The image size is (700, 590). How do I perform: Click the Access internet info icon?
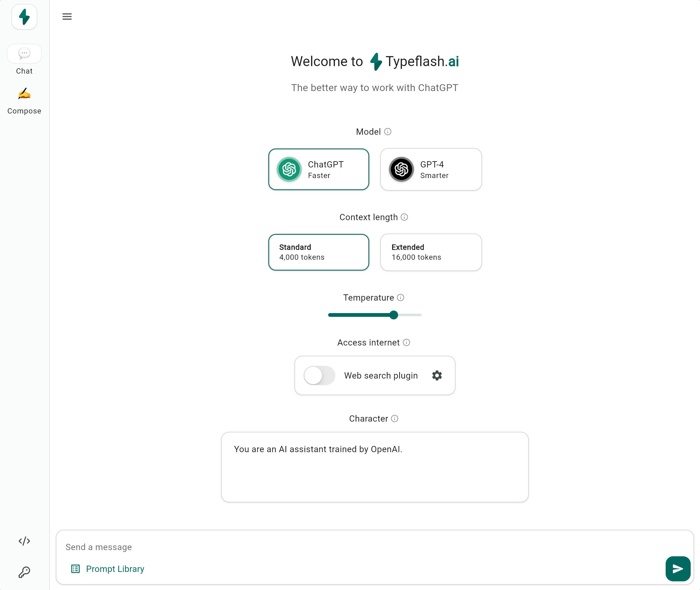(x=406, y=342)
